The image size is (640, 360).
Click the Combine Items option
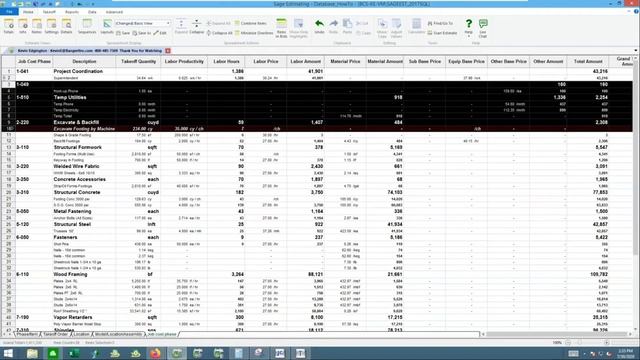[251, 23]
